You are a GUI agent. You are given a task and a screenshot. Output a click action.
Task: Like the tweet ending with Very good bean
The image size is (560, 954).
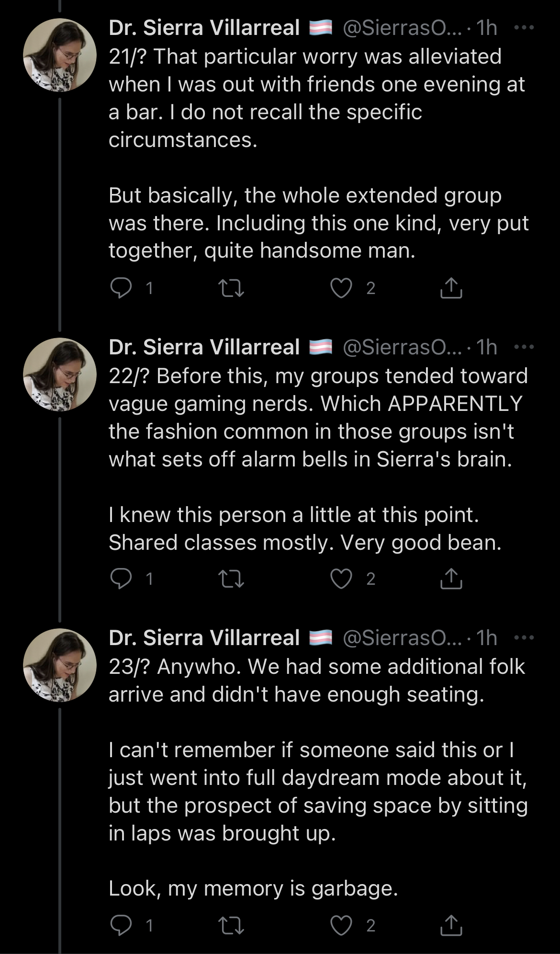tap(341, 579)
